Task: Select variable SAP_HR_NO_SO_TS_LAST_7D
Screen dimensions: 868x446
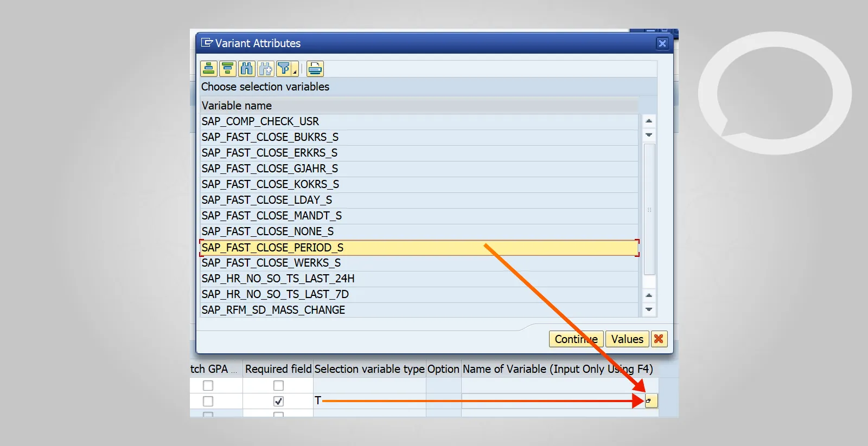Action: pyautogui.click(x=419, y=294)
